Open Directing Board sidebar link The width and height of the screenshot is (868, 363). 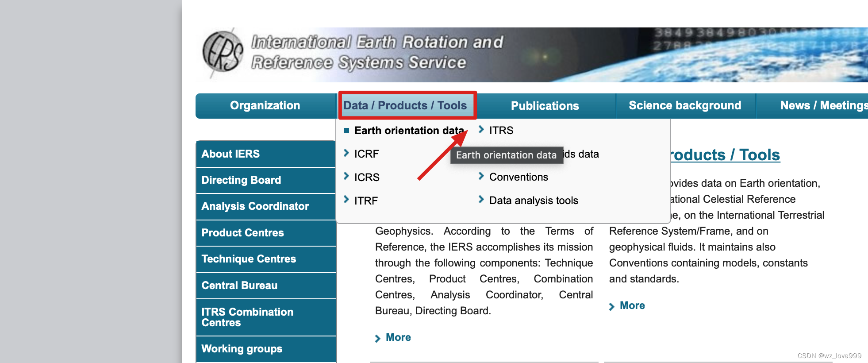[266, 180]
